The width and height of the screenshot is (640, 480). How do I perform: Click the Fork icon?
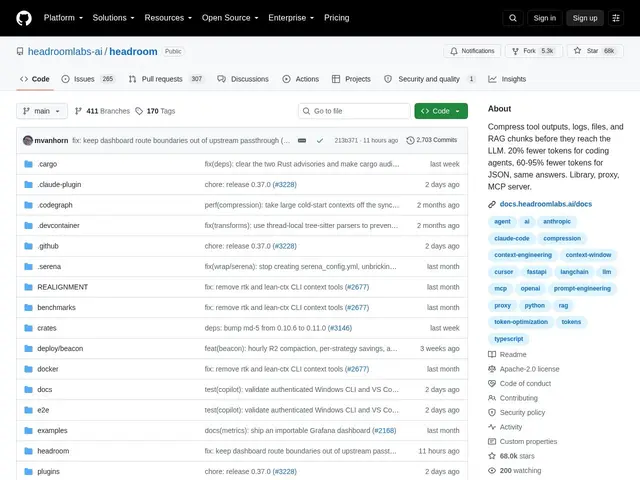pyautogui.click(x=516, y=51)
